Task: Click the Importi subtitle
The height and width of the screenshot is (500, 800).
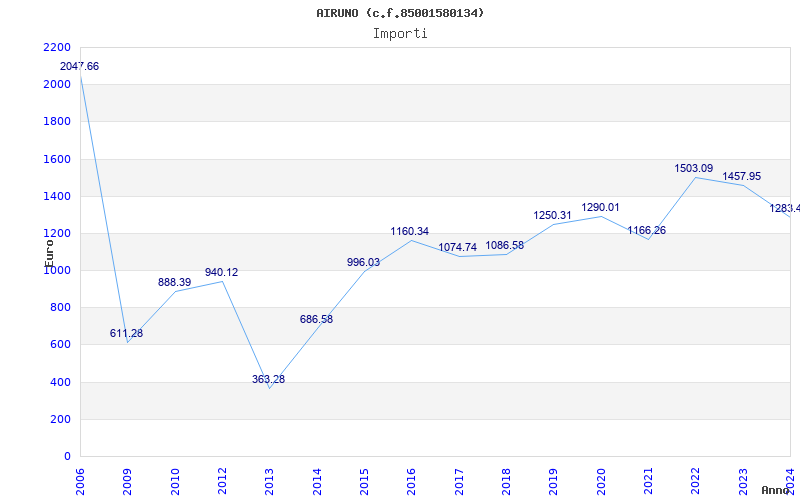Action: tap(400, 34)
